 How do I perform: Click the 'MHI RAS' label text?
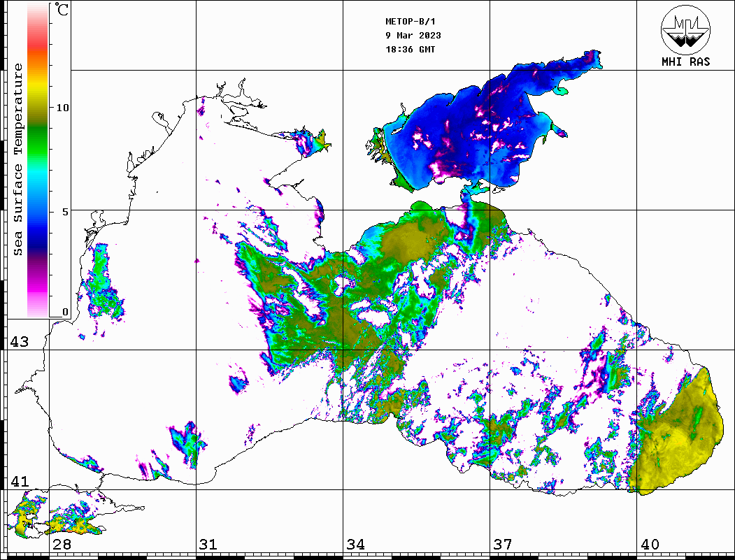pos(686,62)
